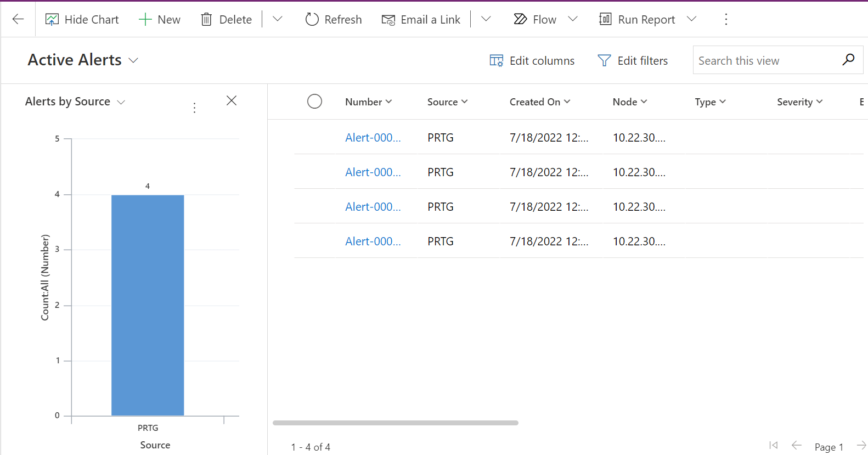The width and height of the screenshot is (868, 455).
Task: Sort by the Number column header
Action: tap(368, 102)
